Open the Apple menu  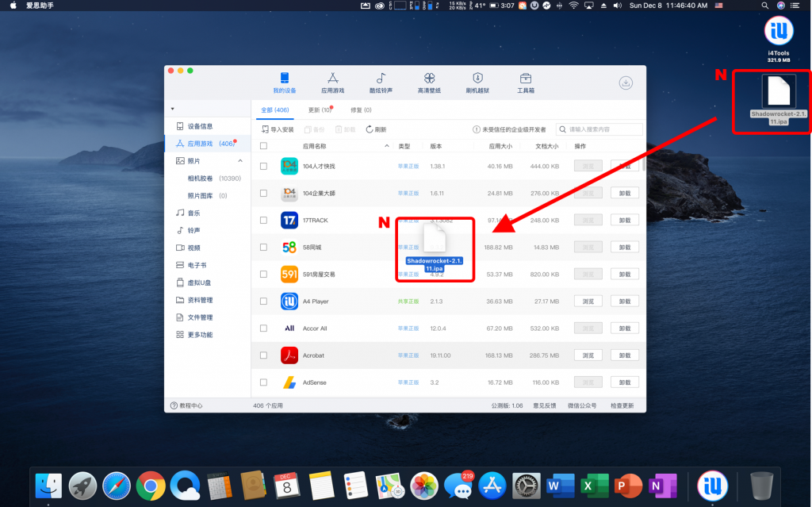point(13,6)
